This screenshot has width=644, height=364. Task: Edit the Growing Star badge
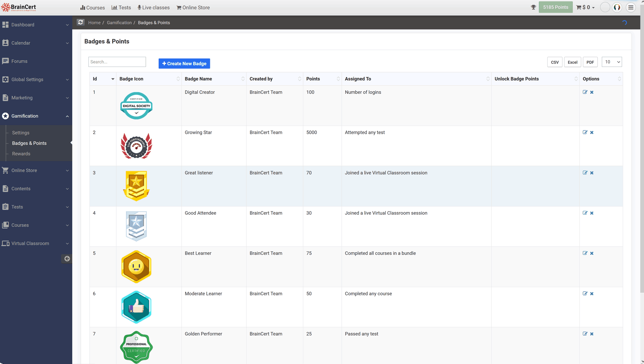coord(585,132)
